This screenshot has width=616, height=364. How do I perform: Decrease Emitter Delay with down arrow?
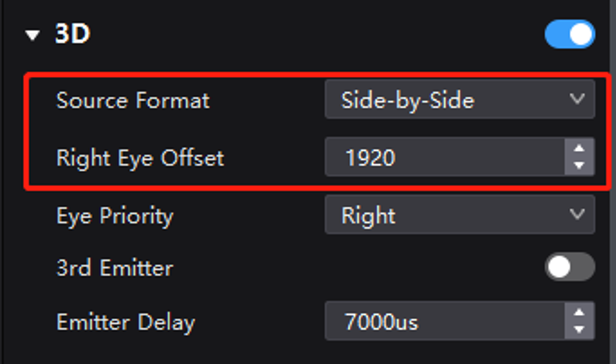click(x=579, y=330)
